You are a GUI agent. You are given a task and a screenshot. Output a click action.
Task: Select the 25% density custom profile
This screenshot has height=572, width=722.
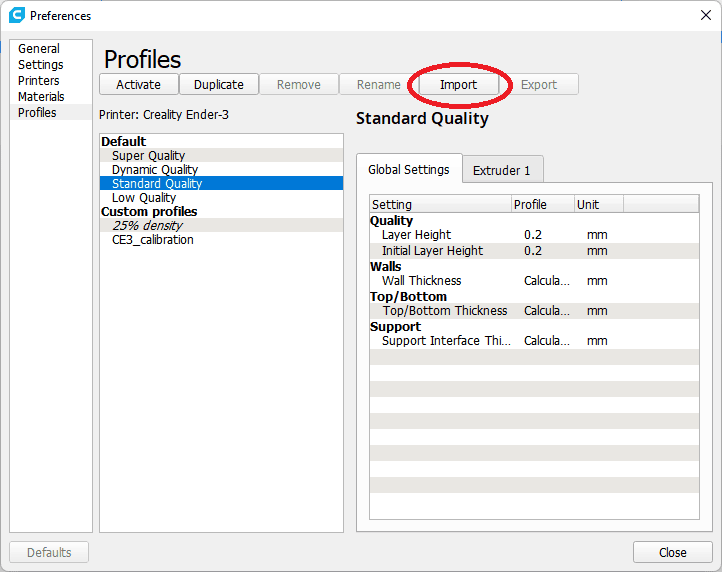(x=221, y=225)
